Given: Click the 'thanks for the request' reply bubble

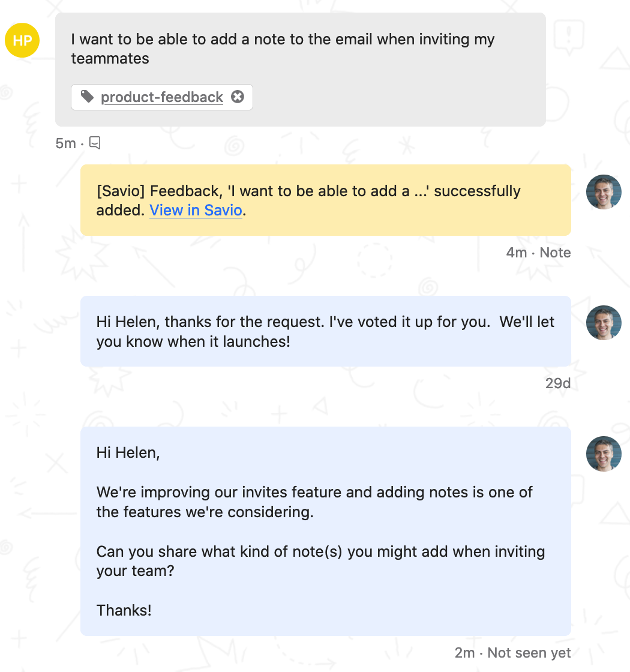Looking at the screenshot, I should point(326,331).
